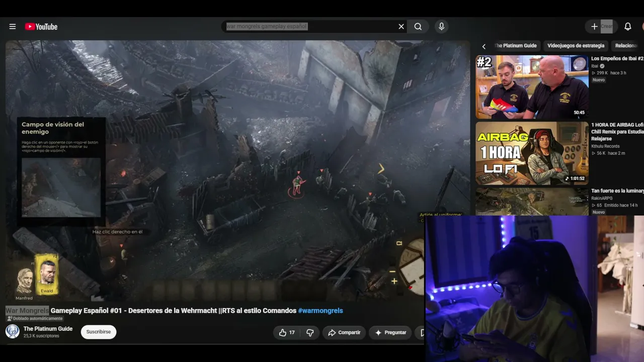
Task: Open the '1 HORA DE AIRBAG Lofi' title
Action: [617, 132]
